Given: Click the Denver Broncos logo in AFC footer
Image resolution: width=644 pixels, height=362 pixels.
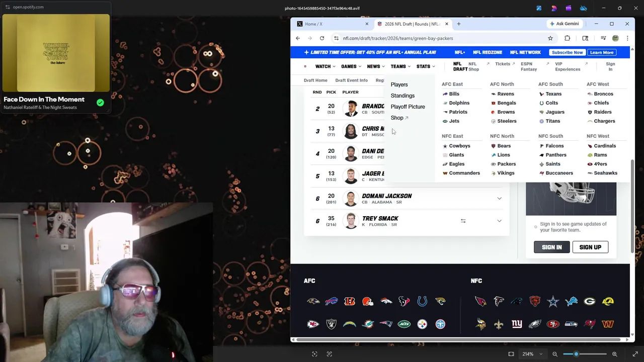Looking at the screenshot, I should [x=386, y=301].
